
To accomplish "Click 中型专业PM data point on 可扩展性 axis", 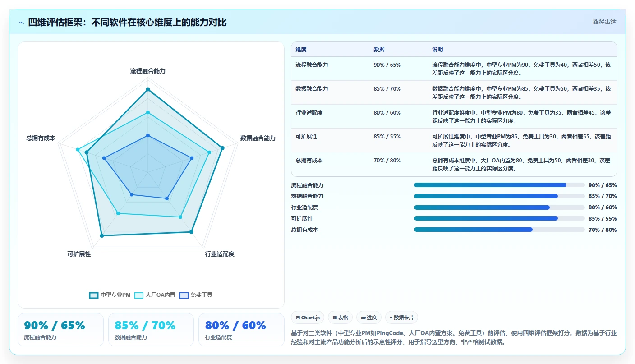I will (102, 235).
